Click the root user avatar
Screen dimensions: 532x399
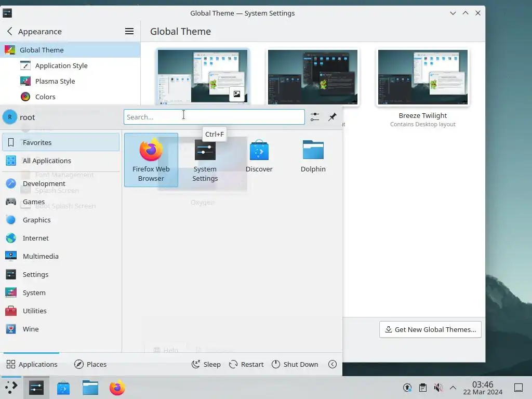pos(9,117)
